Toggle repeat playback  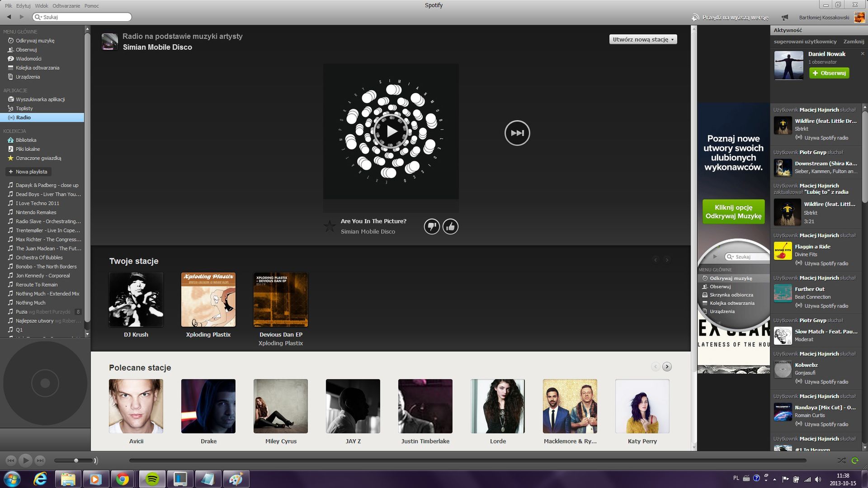pos(855,460)
